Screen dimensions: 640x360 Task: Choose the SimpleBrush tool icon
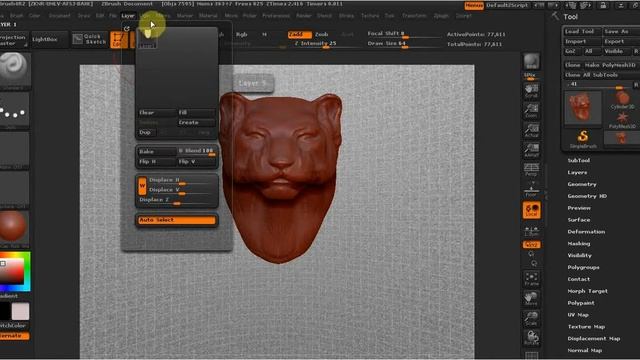pyautogui.click(x=583, y=139)
